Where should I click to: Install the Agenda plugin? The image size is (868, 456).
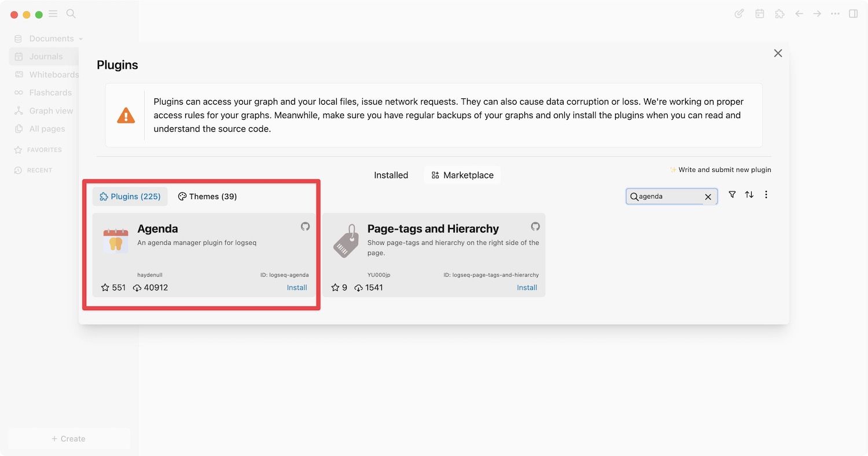point(297,288)
